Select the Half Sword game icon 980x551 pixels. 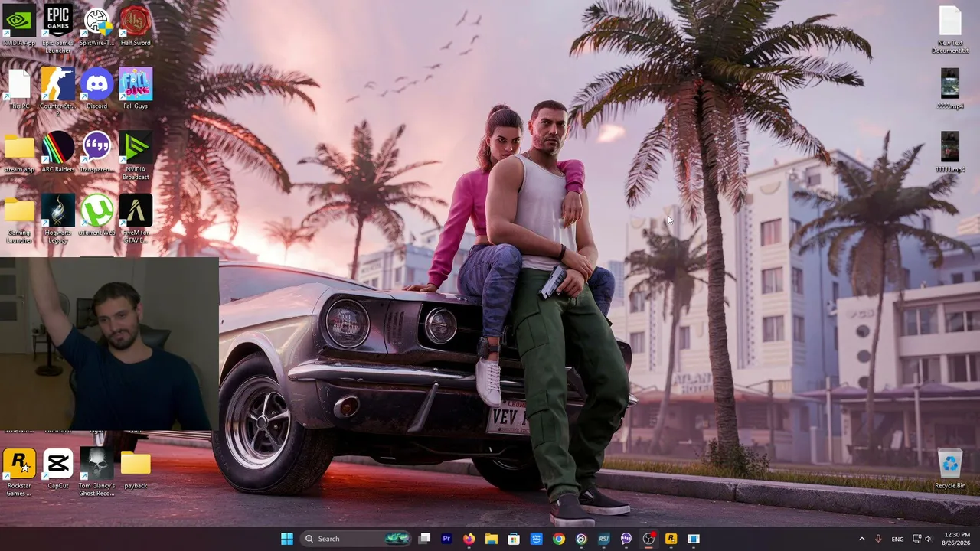[x=136, y=26]
